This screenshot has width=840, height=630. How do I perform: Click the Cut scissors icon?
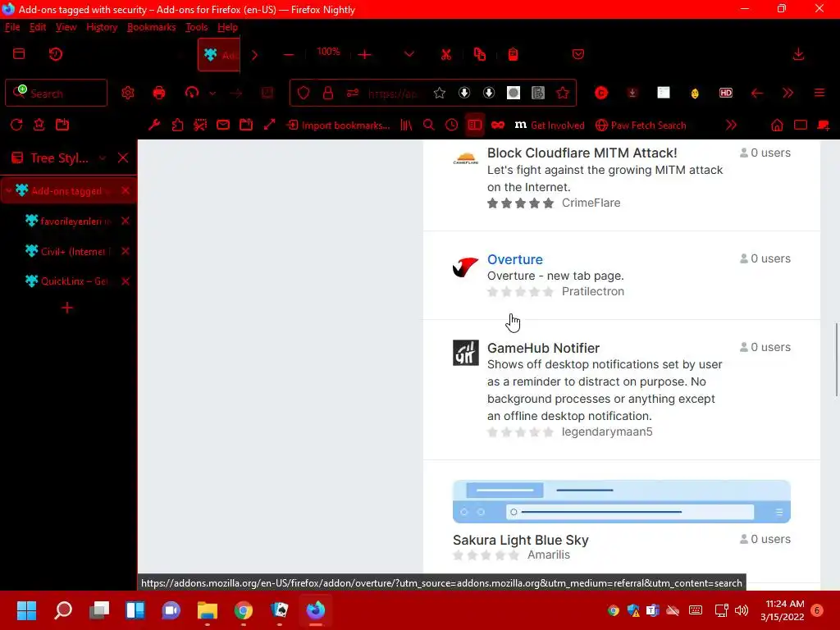click(445, 55)
